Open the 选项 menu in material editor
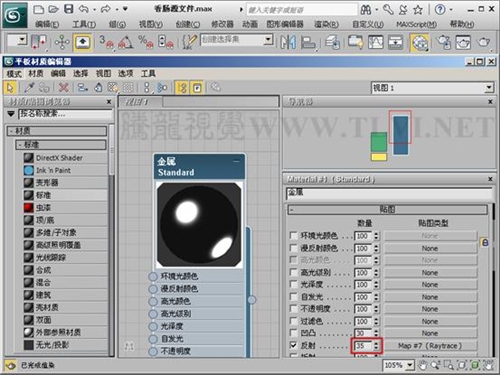The height and width of the screenshot is (375, 500). [125, 74]
